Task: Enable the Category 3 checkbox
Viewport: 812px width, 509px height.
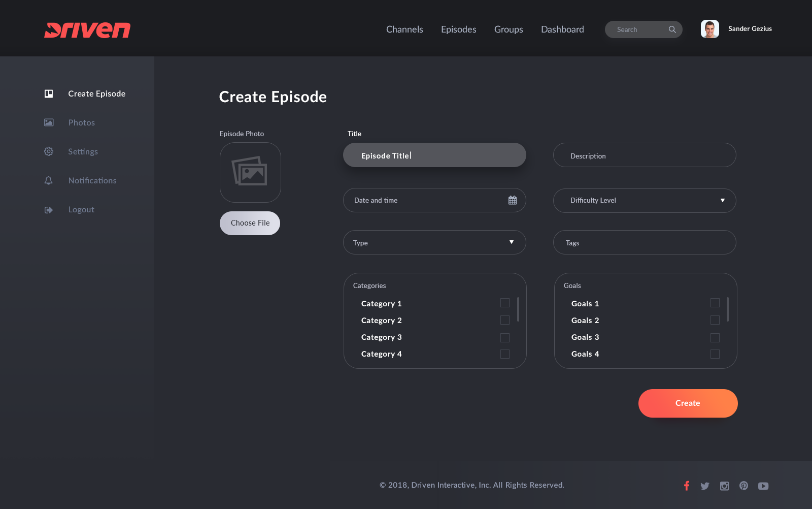Action: coord(505,338)
